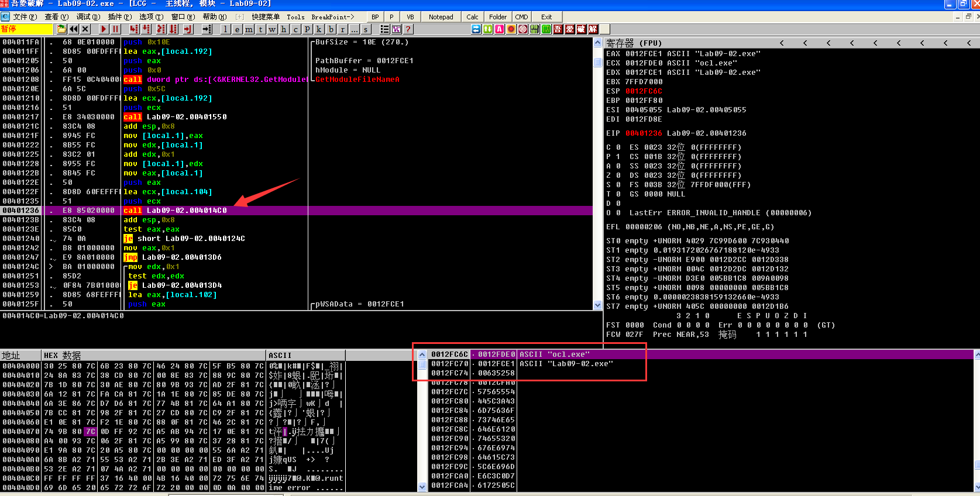Restart the debugged program with rewind icon
This screenshot has height=496, width=980.
pyautogui.click(x=74, y=29)
